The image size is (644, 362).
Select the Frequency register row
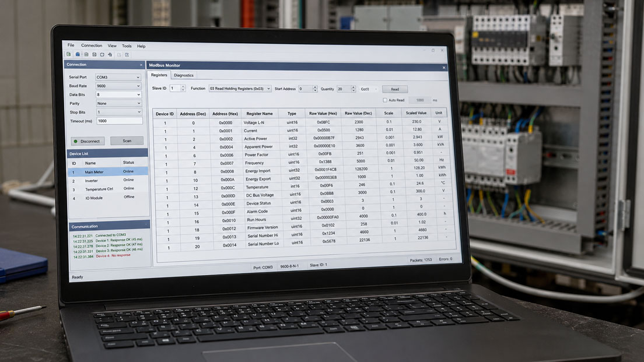(x=302, y=163)
